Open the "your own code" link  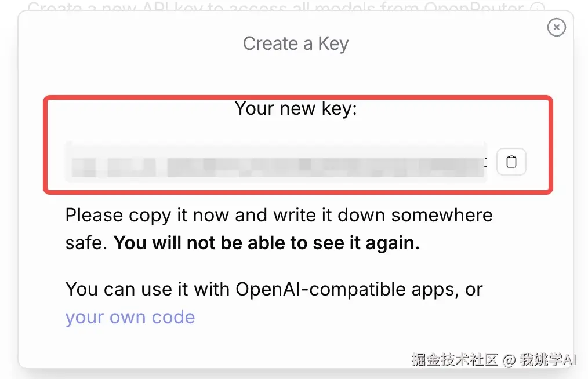tap(130, 317)
